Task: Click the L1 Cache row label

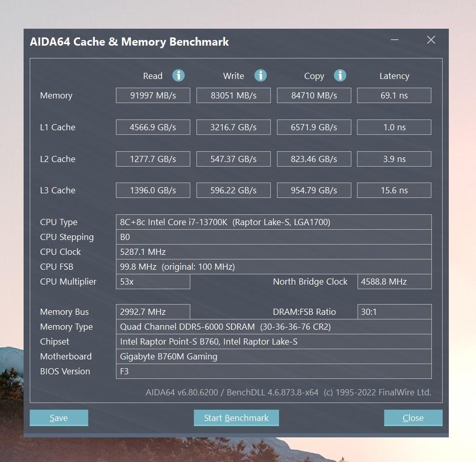Action: click(57, 127)
